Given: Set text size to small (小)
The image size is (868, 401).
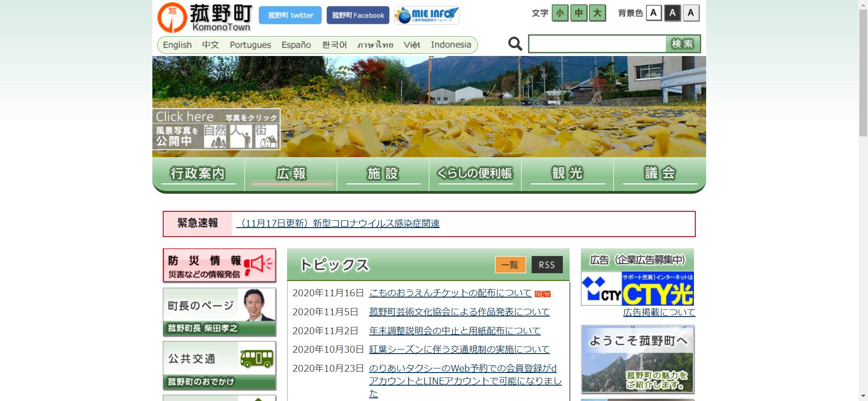Looking at the screenshot, I should pyautogui.click(x=560, y=13).
